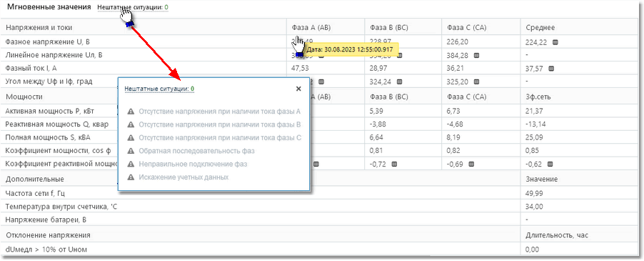Open Нештатные ситуации link in page header
This screenshot has width=644, height=261.
(x=133, y=7)
